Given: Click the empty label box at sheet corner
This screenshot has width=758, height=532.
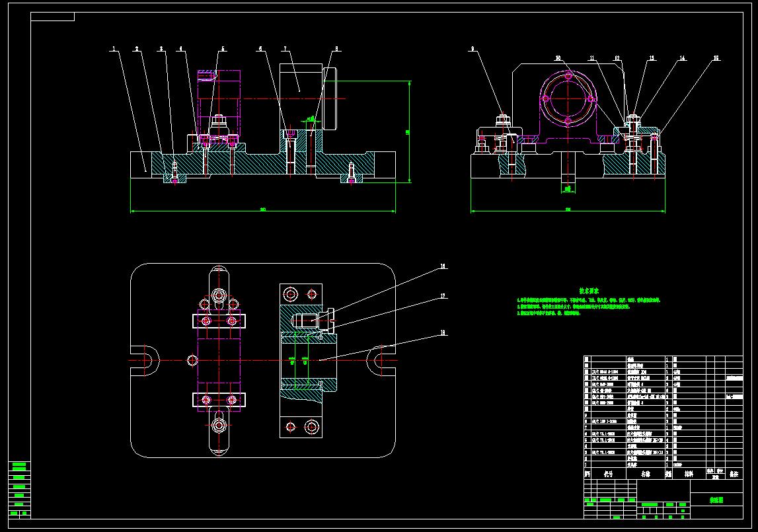Looking at the screenshot, I should (53, 17).
